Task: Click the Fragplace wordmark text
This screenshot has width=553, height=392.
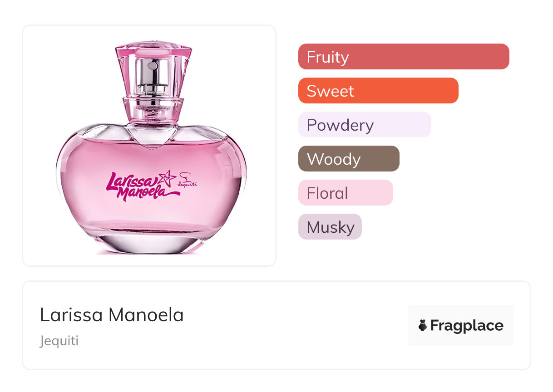Action: 466,325
